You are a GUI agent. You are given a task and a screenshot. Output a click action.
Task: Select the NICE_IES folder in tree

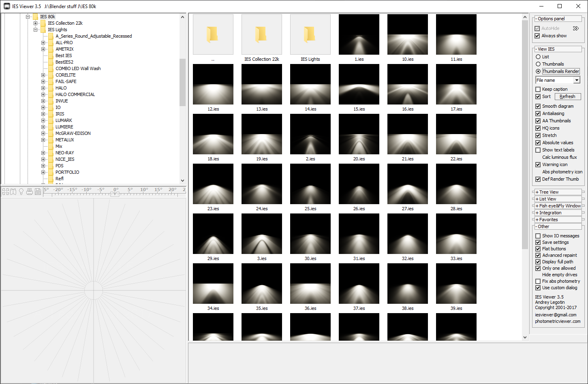[65, 159]
